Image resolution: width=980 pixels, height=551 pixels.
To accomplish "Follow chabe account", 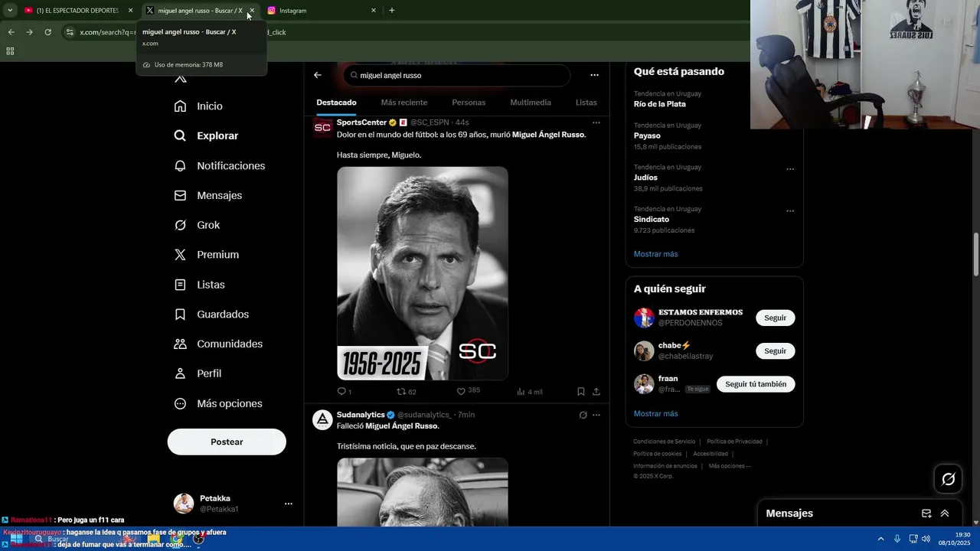I will pyautogui.click(x=775, y=350).
